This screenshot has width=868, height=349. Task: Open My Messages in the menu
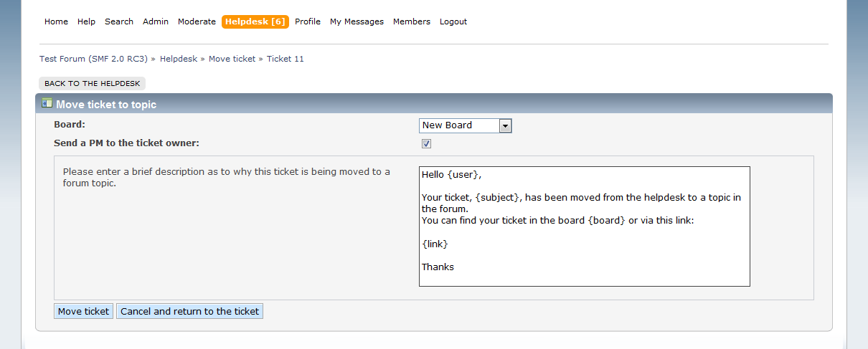click(357, 21)
